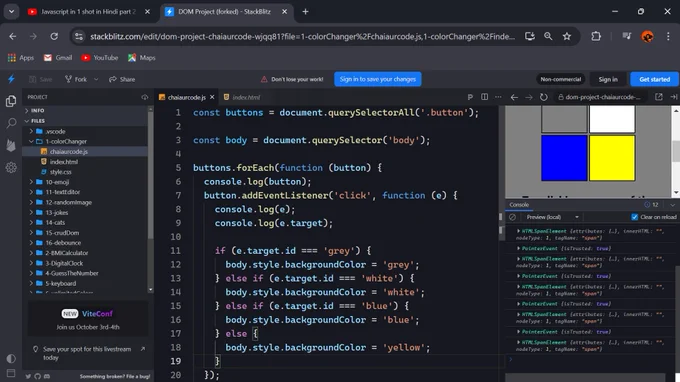Toggle the theme contrast icon in sidebar
Screen dimensions: 680x382
pos(11,358)
